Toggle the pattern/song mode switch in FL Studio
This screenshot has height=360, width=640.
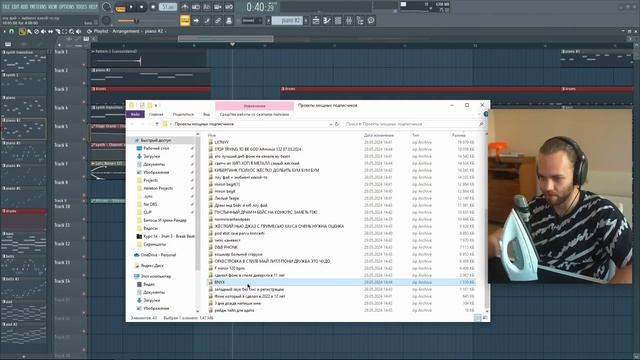coord(121,8)
